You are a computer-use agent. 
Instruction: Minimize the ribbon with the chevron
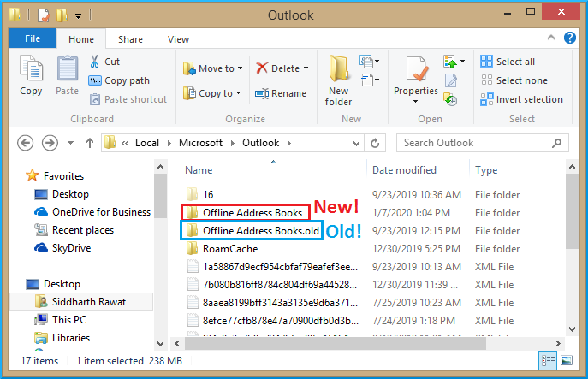551,38
